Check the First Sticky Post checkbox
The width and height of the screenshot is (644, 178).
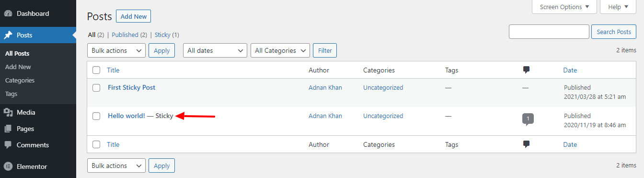click(96, 88)
